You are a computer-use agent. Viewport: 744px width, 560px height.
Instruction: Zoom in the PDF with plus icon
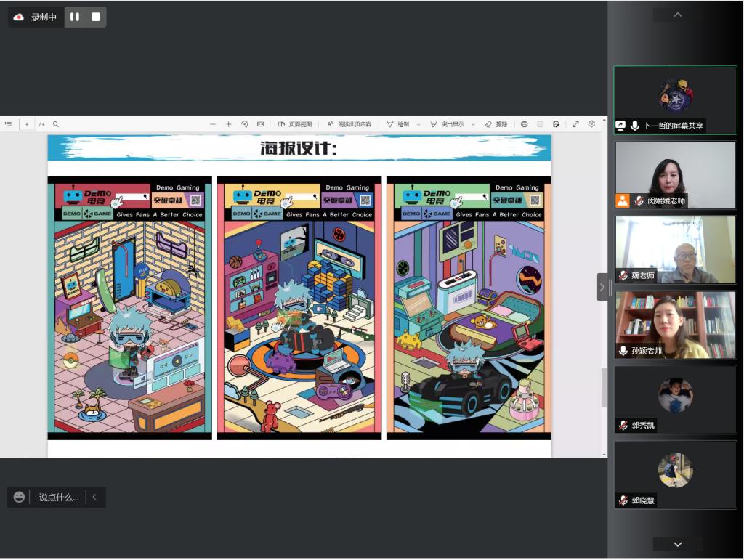click(228, 124)
